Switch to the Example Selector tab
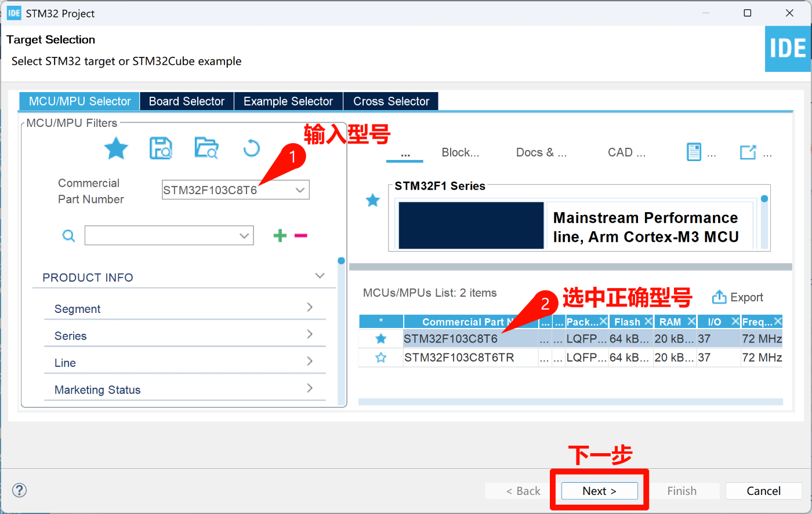Viewport: 812px width, 514px height. click(288, 101)
